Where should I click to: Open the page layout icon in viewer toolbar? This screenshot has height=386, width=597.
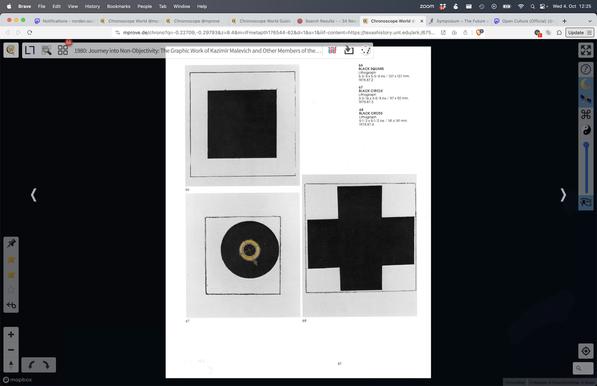coord(30,50)
